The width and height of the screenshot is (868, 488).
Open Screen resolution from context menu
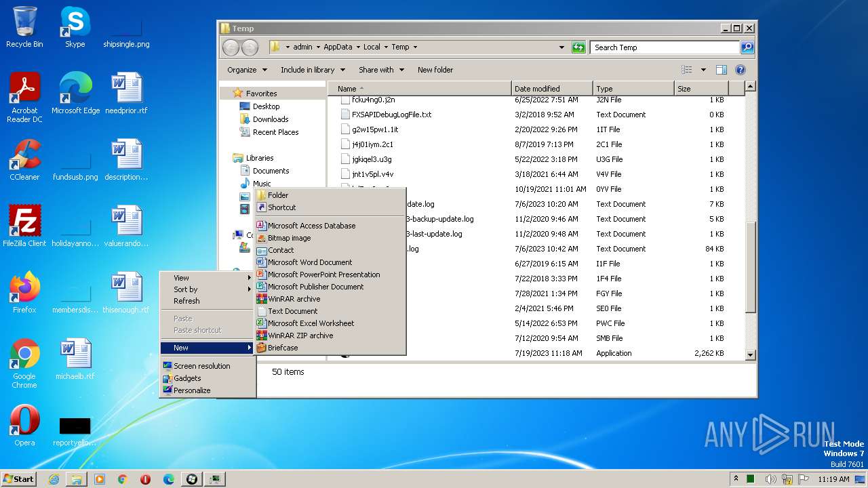[x=208, y=366]
